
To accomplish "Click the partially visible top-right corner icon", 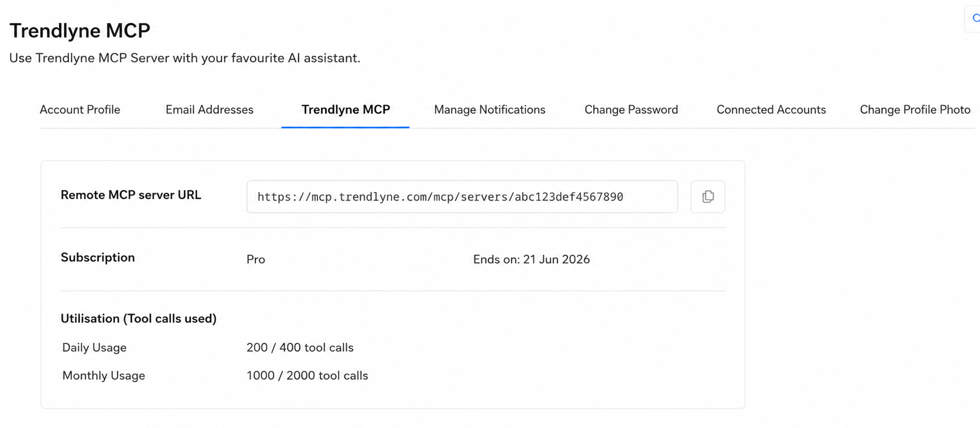I will (973, 19).
